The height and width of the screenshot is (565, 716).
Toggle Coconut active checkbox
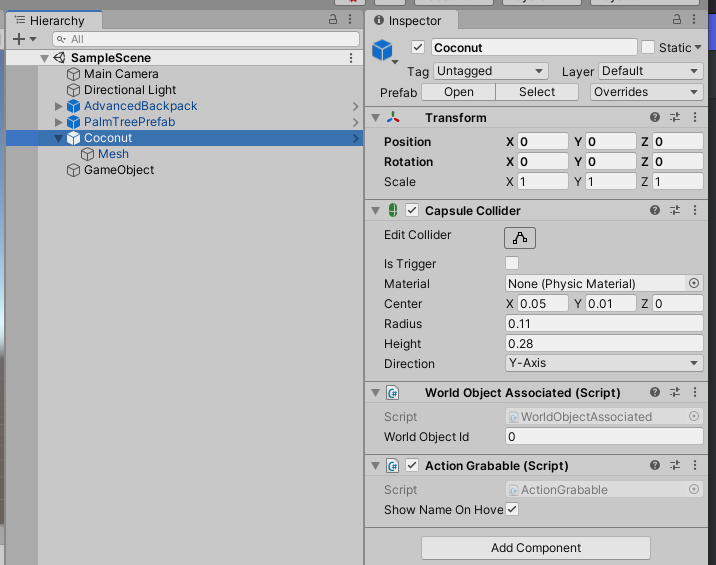[418, 47]
